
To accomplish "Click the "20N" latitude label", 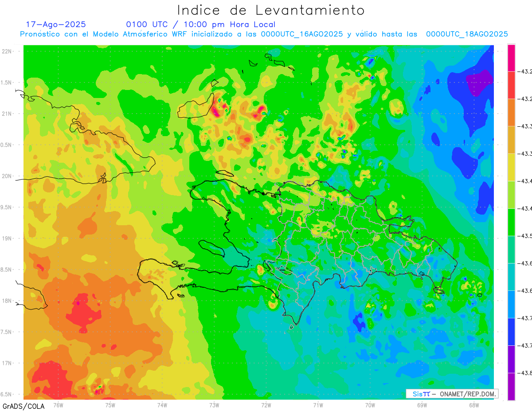I will click(x=8, y=176).
